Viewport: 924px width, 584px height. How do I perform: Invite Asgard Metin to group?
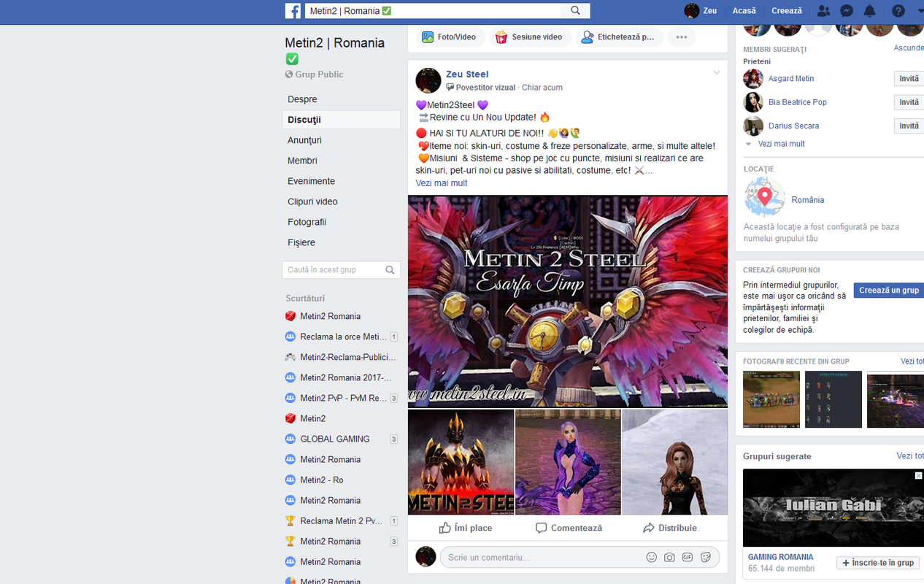pyautogui.click(x=909, y=79)
